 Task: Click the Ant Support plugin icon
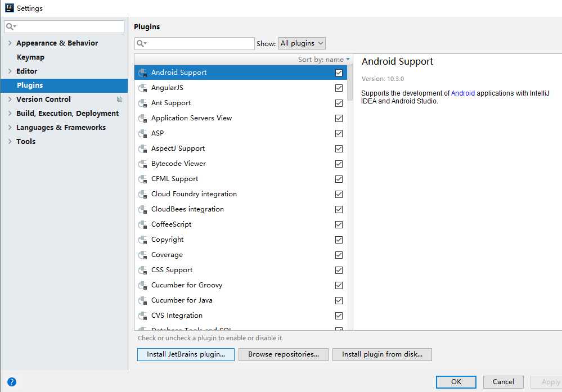tap(143, 103)
